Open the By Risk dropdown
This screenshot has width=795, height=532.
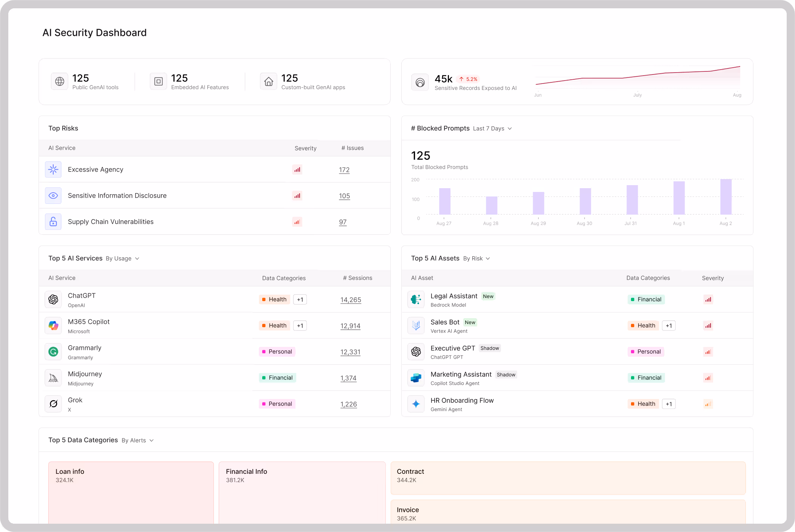pos(476,258)
